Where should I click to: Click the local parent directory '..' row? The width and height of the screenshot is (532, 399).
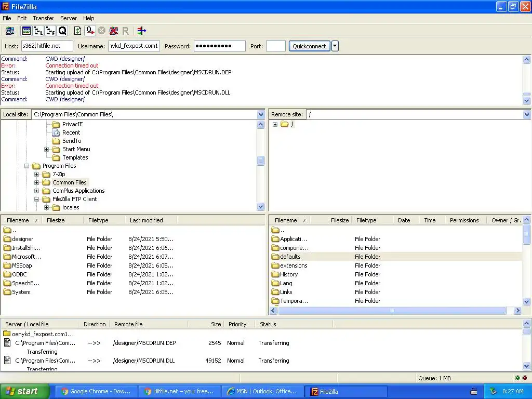(x=132, y=230)
